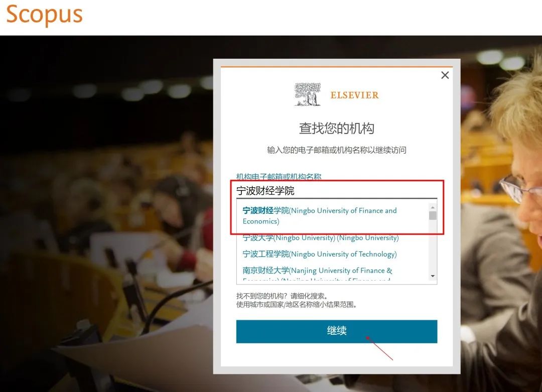The image size is (542, 392).
Task: Click the Elsevier tree logo icon
Action: [x=308, y=94]
